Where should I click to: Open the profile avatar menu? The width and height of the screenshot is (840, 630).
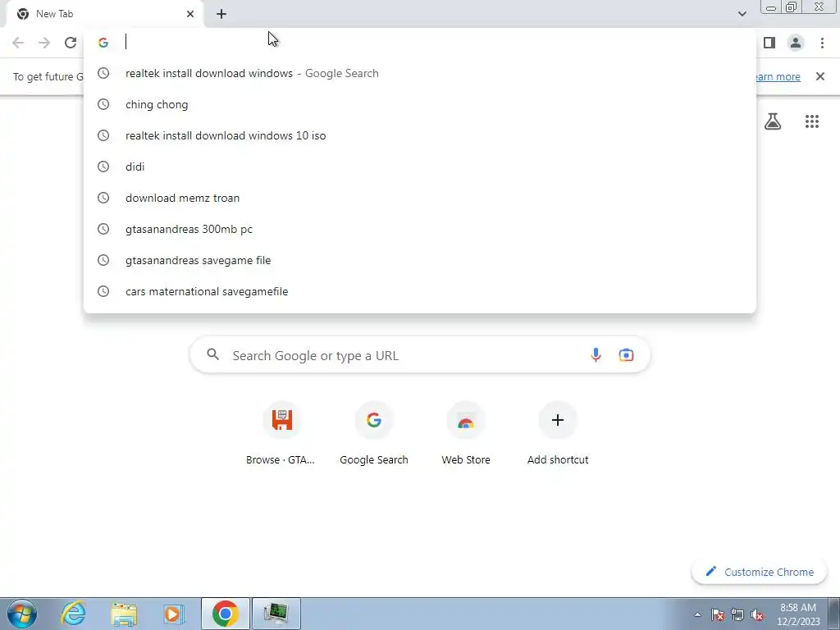coord(796,43)
